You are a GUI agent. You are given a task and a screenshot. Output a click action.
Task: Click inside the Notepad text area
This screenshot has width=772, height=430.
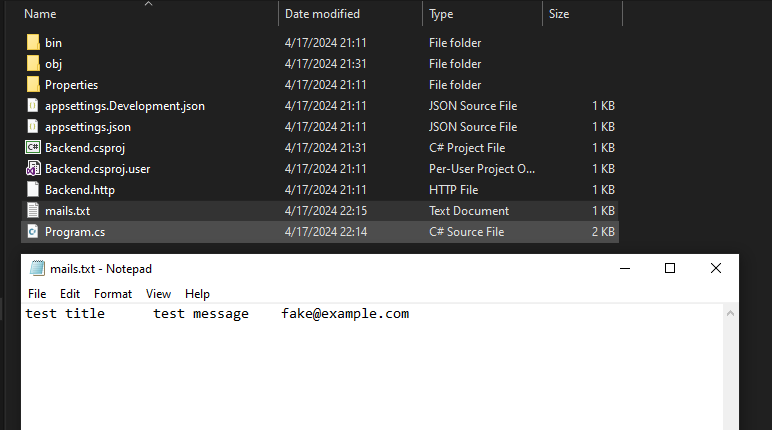pyautogui.click(x=370, y=370)
